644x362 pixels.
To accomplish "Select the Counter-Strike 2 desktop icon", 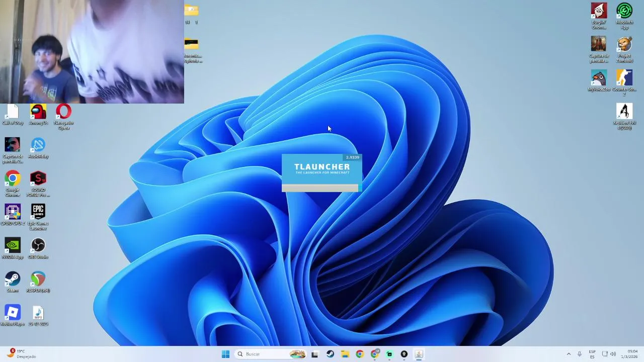I will point(624,83).
